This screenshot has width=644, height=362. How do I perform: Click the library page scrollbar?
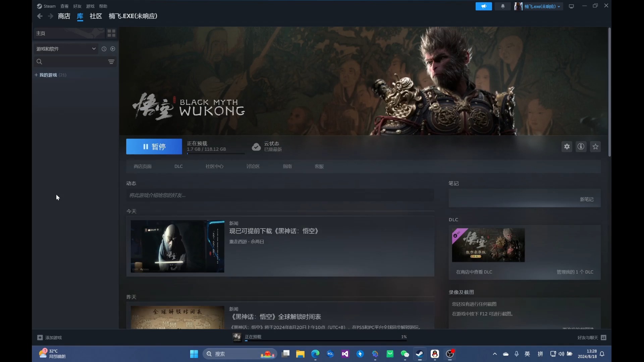pos(609,92)
